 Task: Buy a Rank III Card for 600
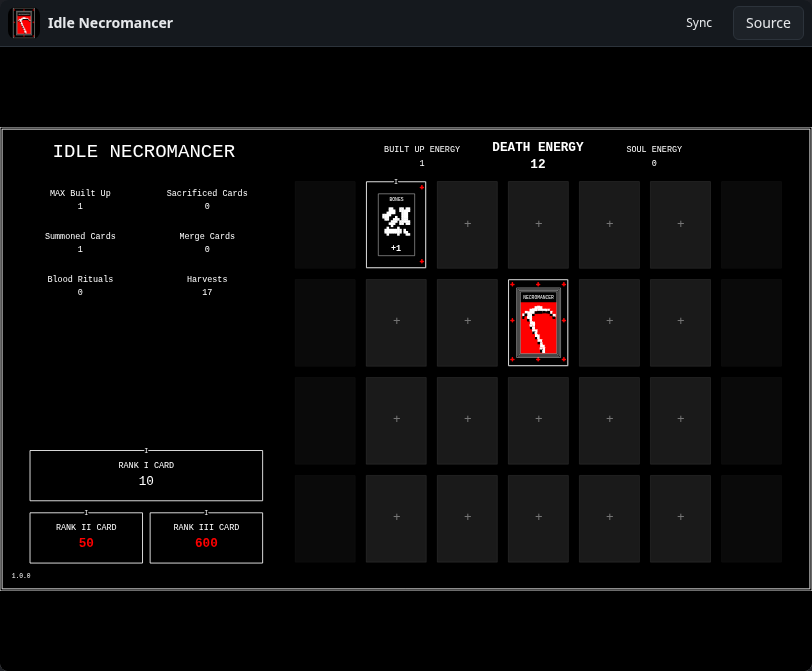click(x=206, y=537)
